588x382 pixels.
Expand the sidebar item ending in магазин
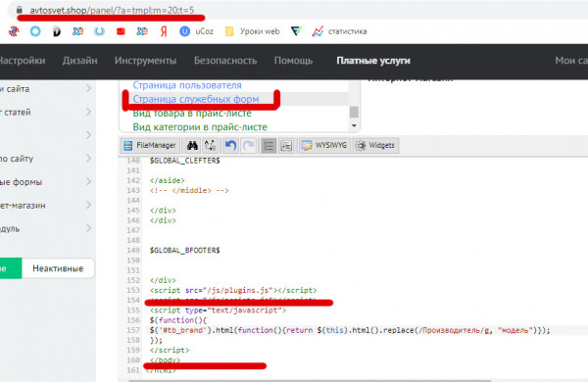pyautogui.click(x=88, y=205)
